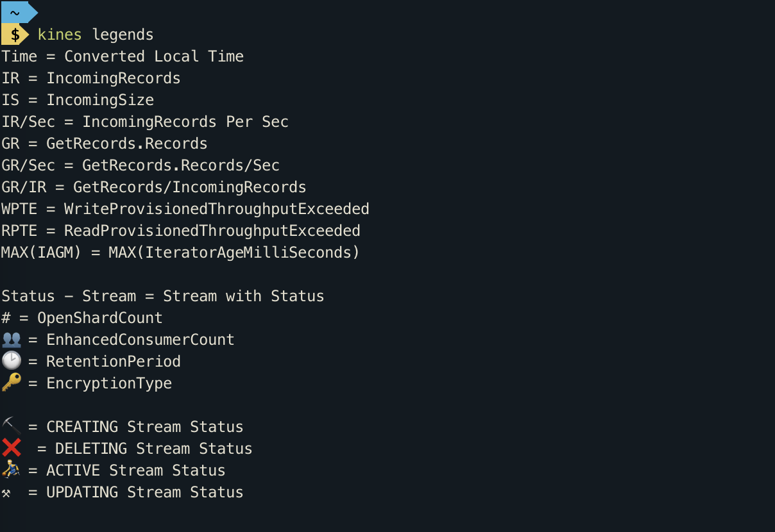
Task: Click the yellow dollar prompt segment
Action: pyautogui.click(x=15, y=35)
